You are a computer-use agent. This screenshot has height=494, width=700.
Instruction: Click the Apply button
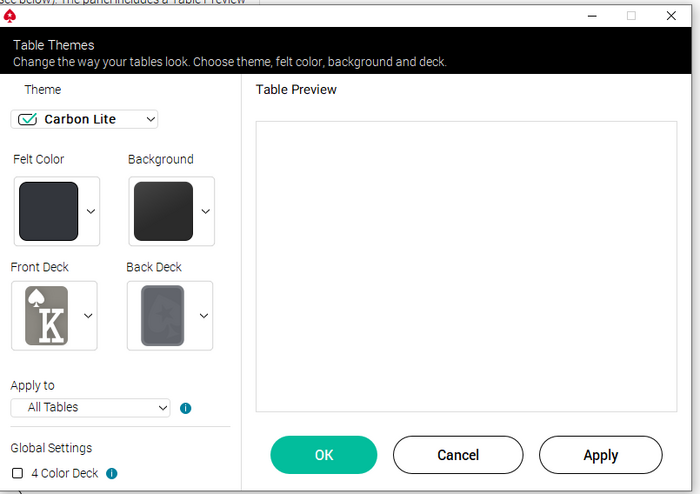[600, 455]
